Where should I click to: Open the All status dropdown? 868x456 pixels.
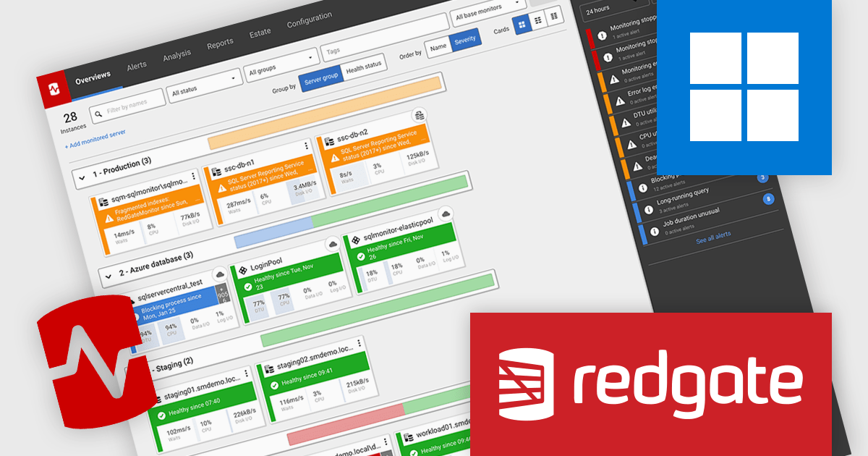click(204, 87)
